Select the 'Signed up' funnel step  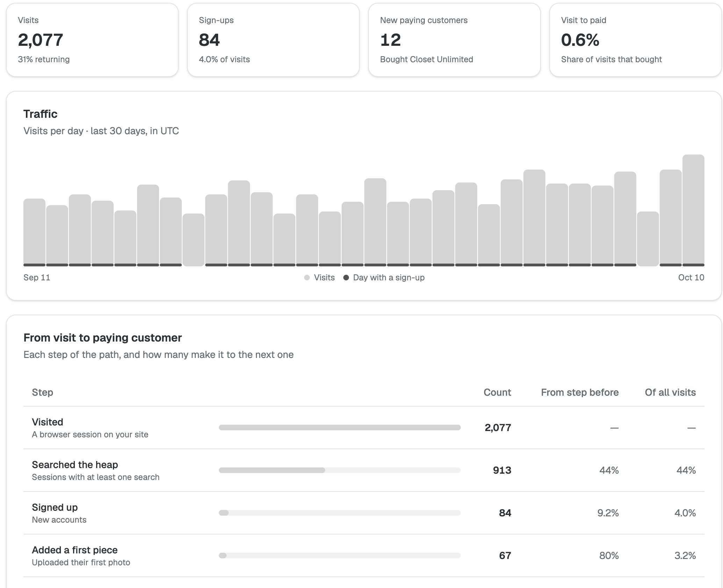click(x=364, y=513)
